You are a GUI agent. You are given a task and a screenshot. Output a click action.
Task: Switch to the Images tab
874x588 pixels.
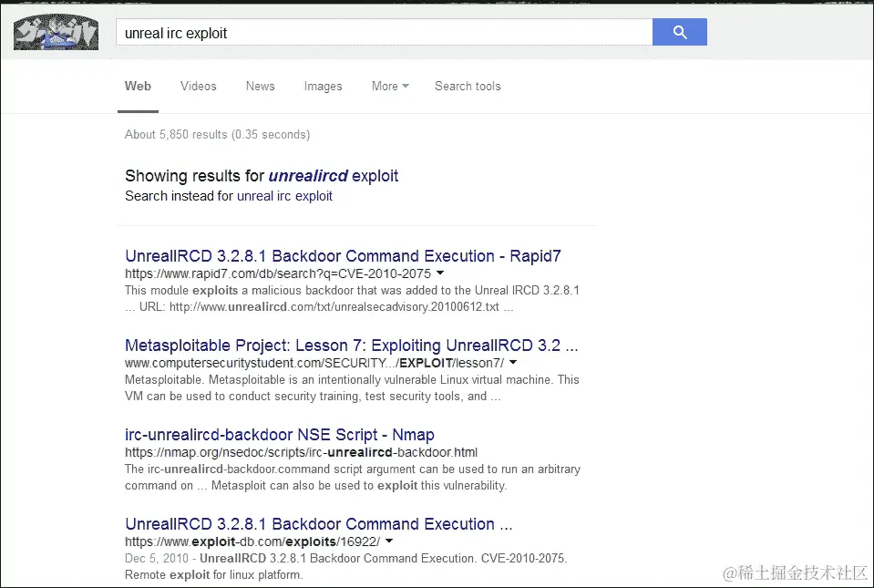[323, 87]
